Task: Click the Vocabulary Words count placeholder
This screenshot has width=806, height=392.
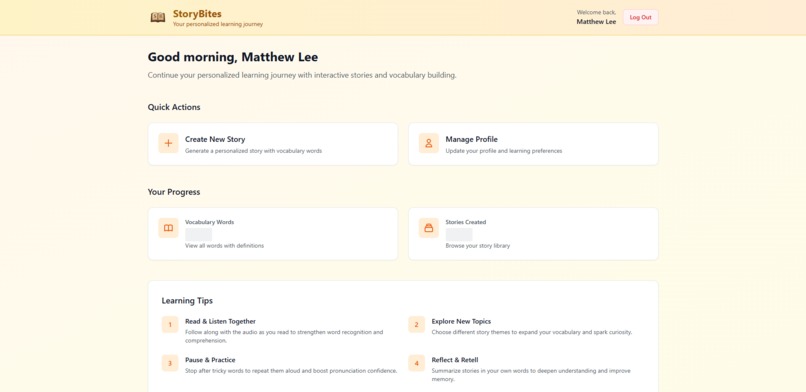Action: [198, 234]
